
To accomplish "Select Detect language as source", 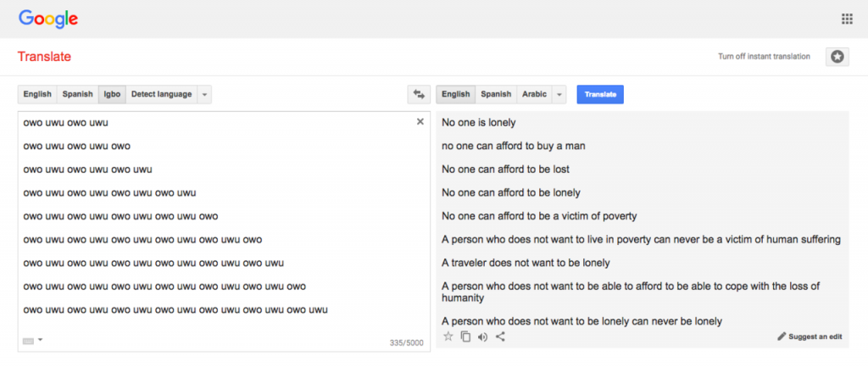I will (x=161, y=94).
